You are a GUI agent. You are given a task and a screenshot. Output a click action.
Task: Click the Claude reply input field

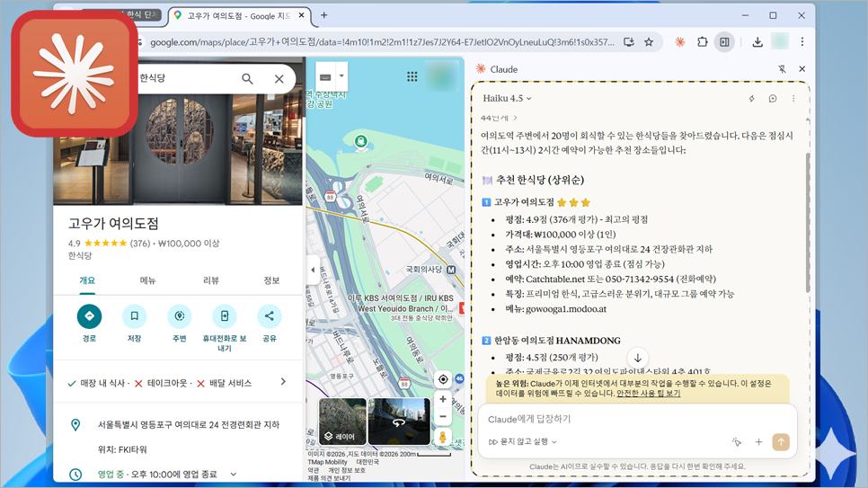coord(629,419)
